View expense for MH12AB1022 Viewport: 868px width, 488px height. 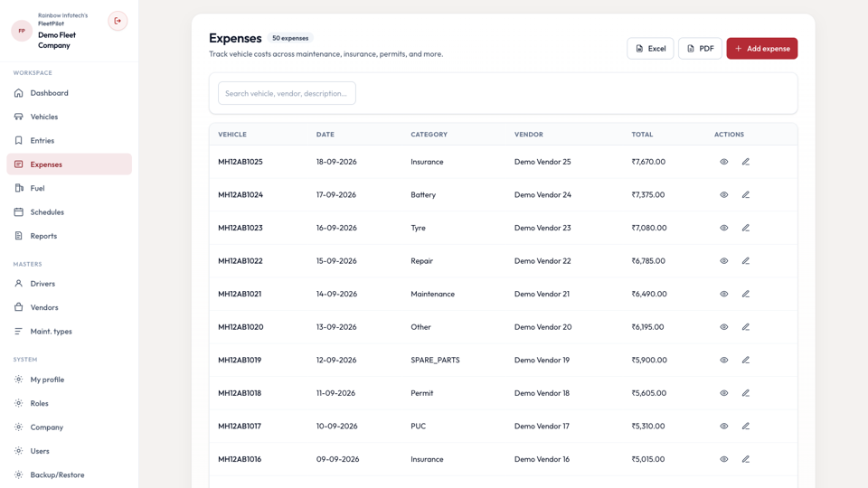point(723,260)
